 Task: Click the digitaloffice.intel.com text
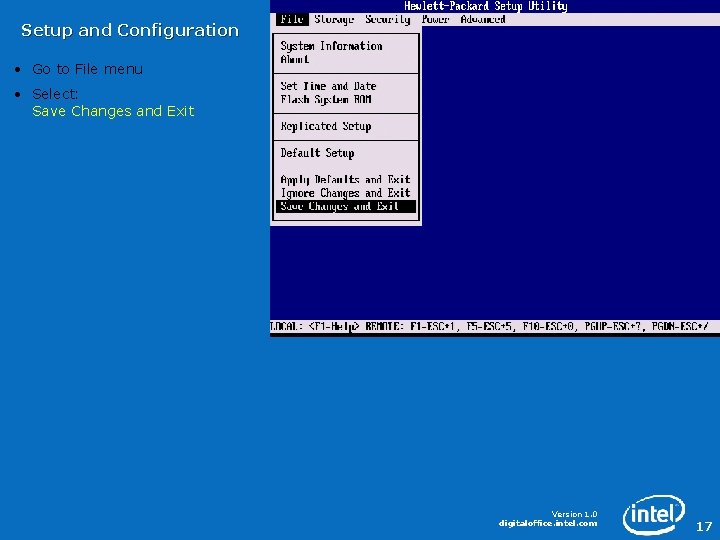coord(548,523)
